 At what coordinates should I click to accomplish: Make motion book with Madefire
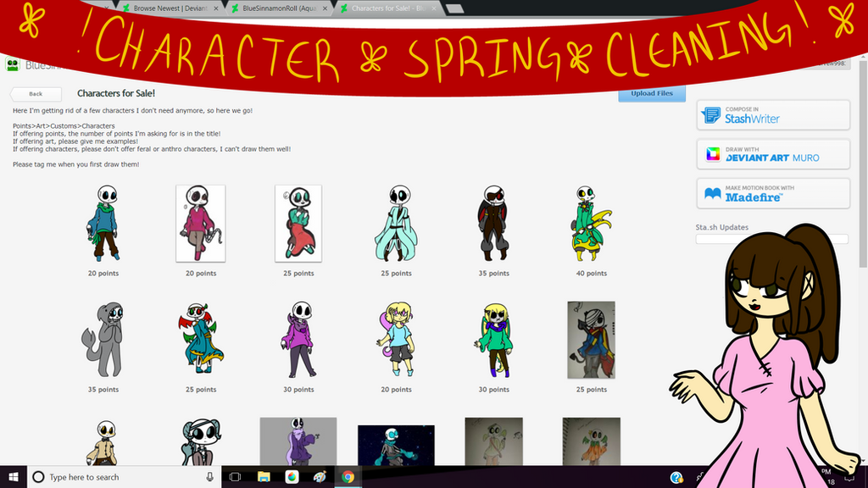pyautogui.click(x=773, y=194)
